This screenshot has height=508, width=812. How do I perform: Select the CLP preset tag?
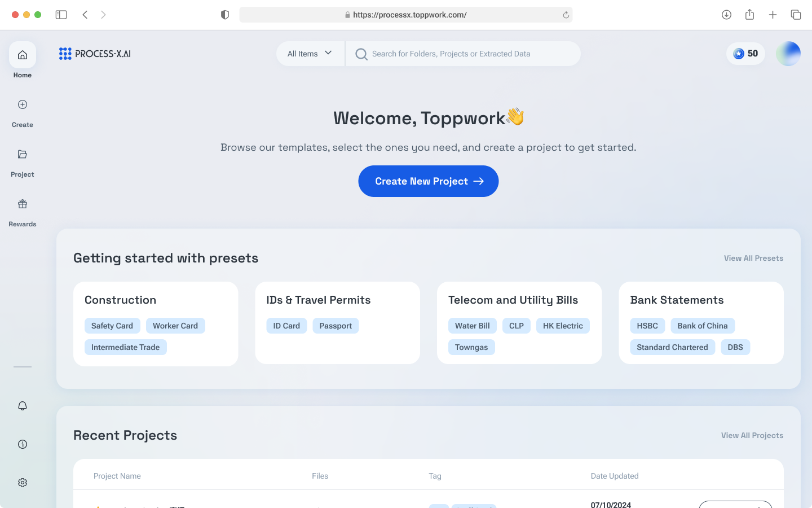click(517, 326)
